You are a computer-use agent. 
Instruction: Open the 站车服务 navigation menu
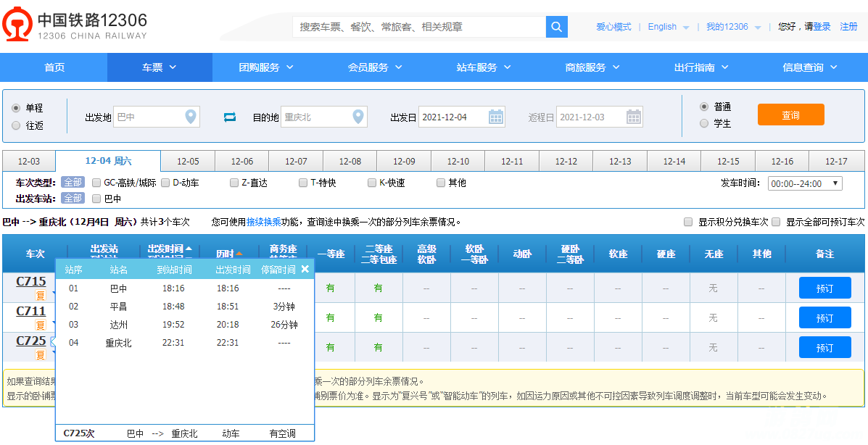pos(484,67)
